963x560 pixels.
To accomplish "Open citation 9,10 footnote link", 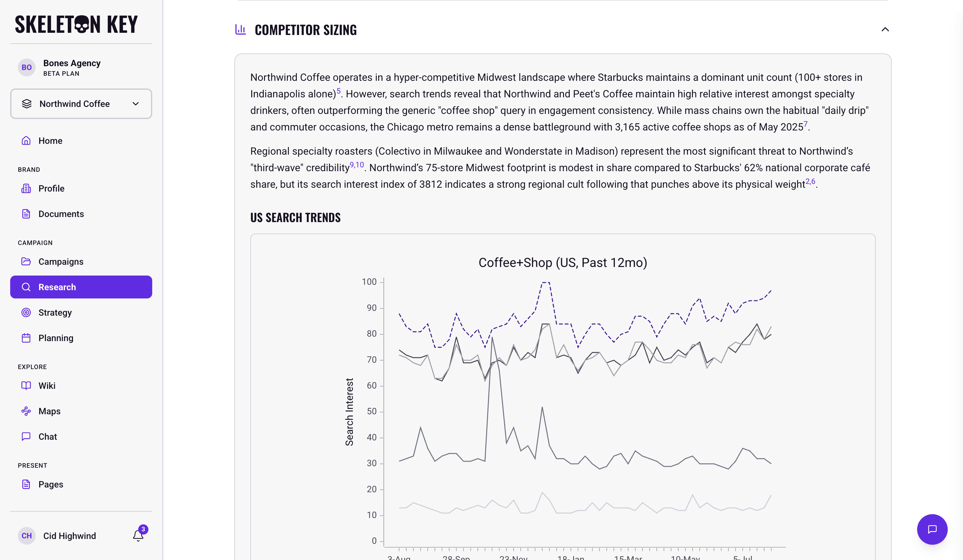I will click(357, 165).
